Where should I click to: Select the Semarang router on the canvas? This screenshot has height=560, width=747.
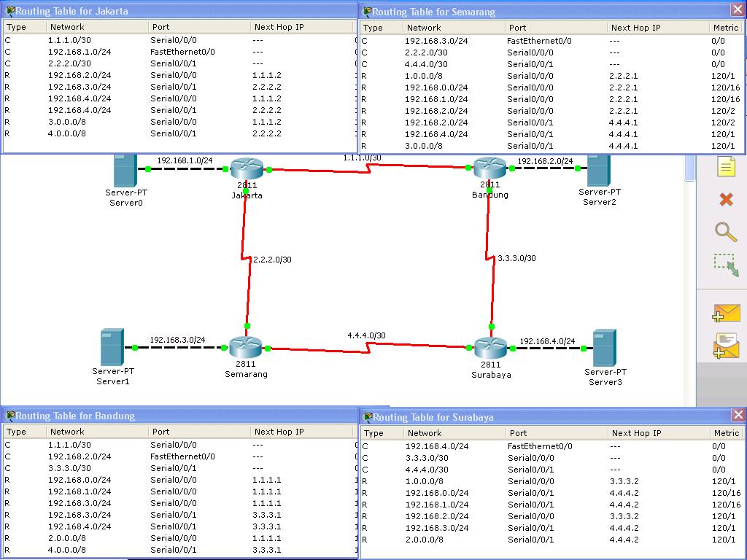[245, 348]
